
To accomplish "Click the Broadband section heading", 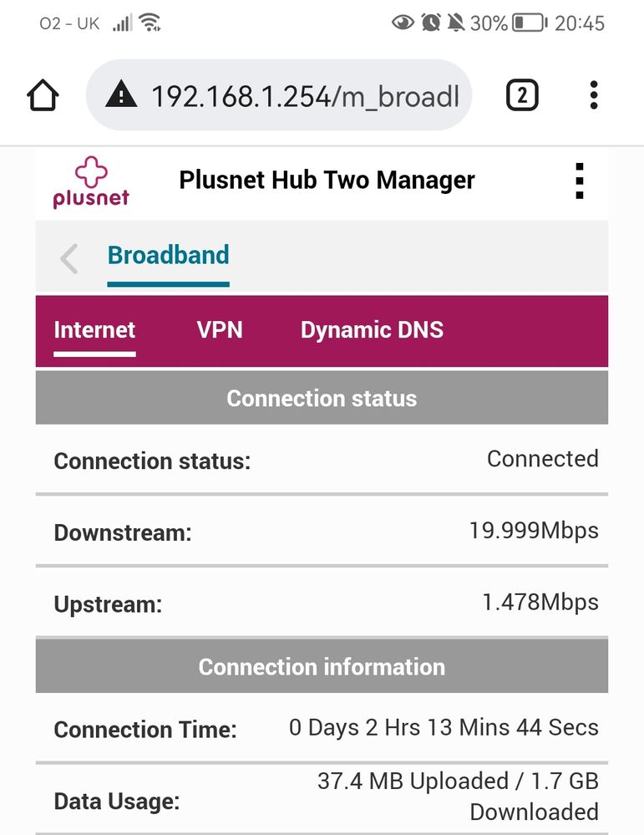I will [x=168, y=255].
